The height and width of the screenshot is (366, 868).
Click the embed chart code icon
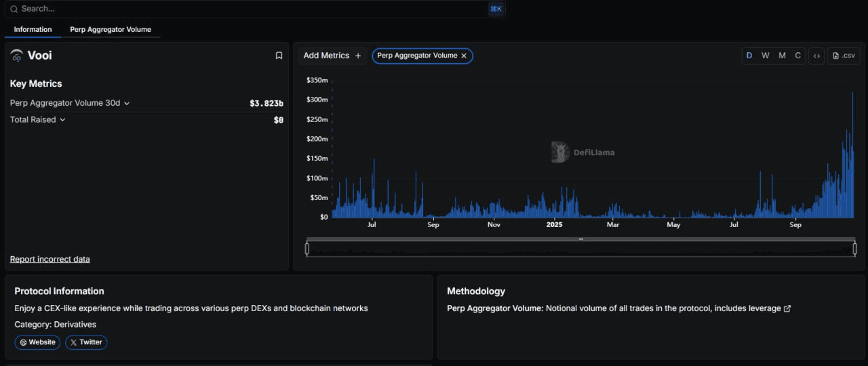click(x=816, y=56)
